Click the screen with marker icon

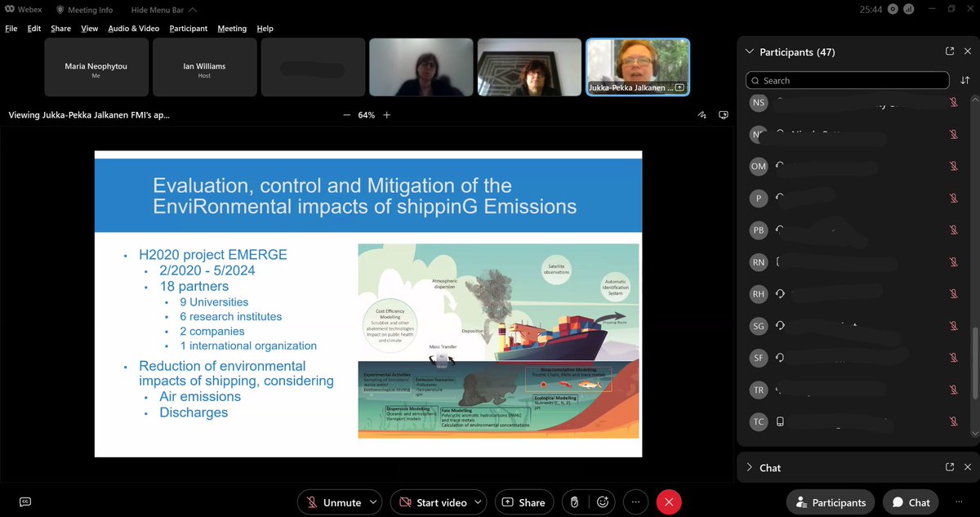[723, 115]
